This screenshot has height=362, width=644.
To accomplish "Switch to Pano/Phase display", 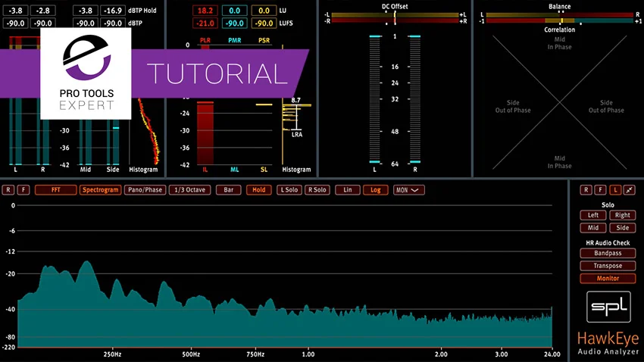I will [145, 189].
